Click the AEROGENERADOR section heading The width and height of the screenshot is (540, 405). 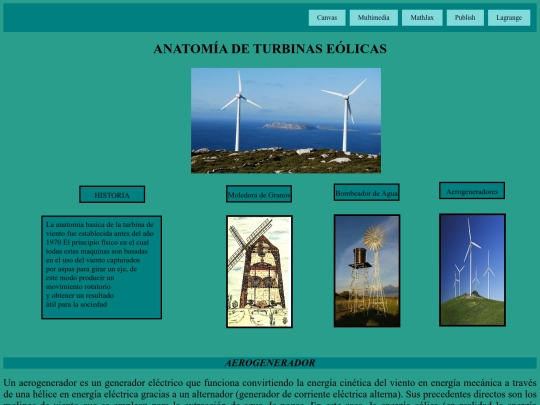tap(270, 363)
